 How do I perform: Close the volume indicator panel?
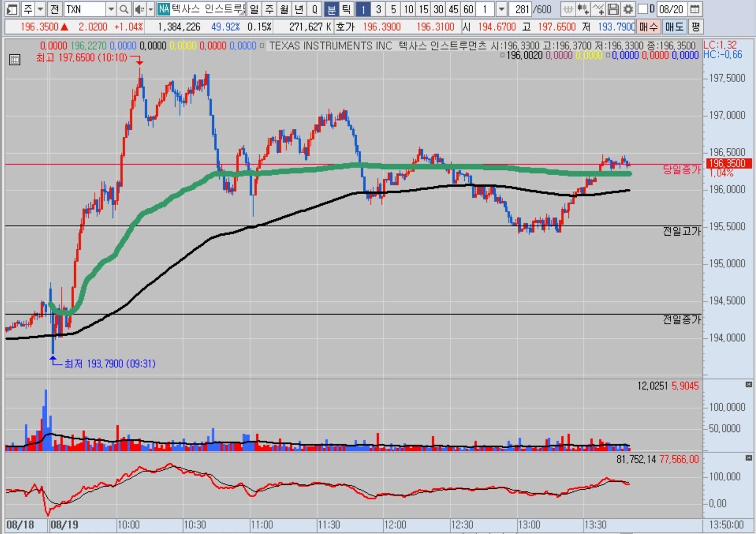749,385
